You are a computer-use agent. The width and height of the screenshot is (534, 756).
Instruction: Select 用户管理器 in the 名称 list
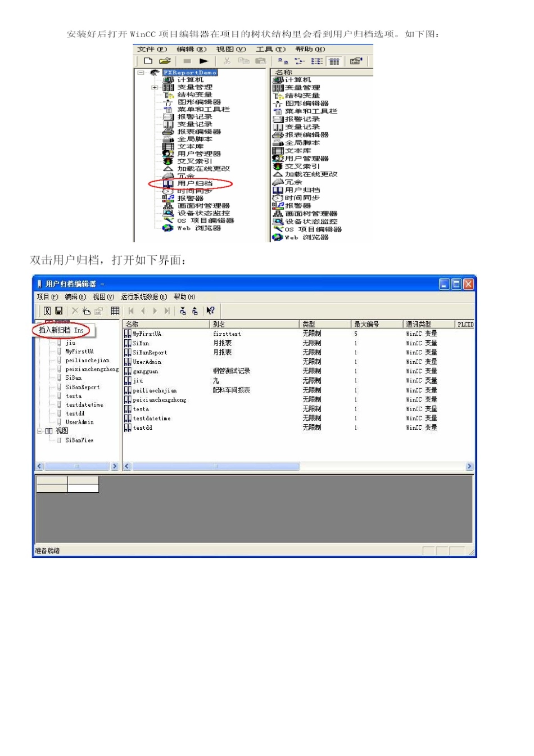306,159
